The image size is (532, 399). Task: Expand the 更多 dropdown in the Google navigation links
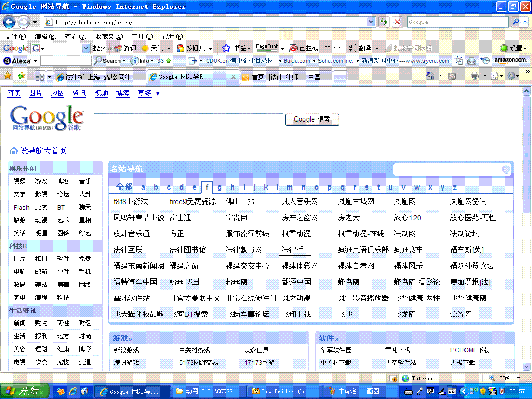(158, 94)
